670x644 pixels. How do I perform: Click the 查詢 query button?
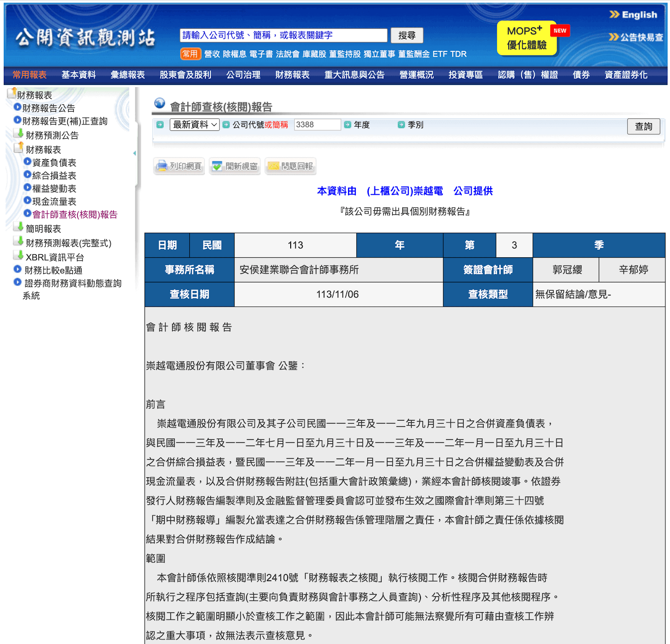644,127
